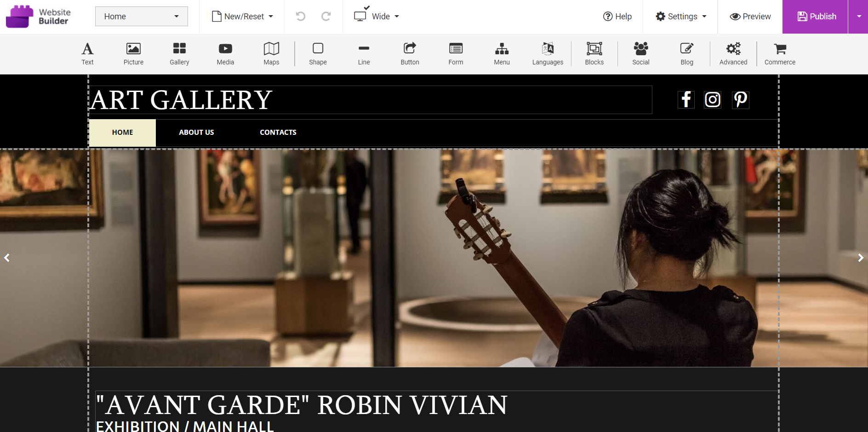This screenshot has width=868, height=432.
Task: Add a Picture element
Action: click(133, 54)
